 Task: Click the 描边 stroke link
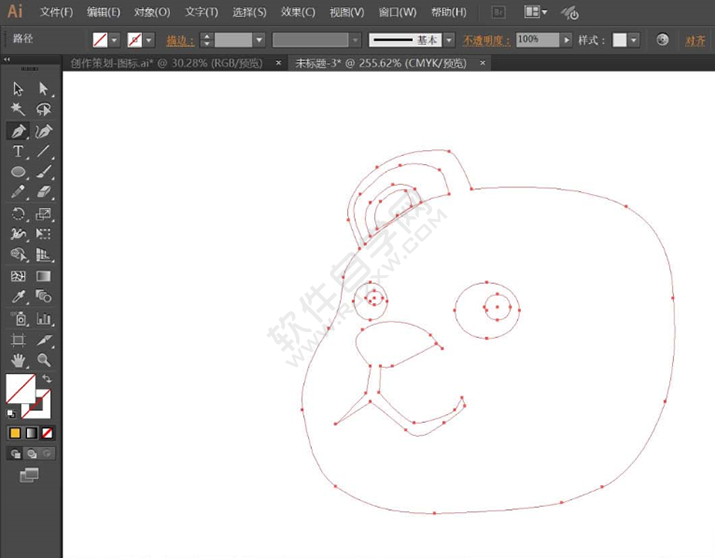pos(178,40)
